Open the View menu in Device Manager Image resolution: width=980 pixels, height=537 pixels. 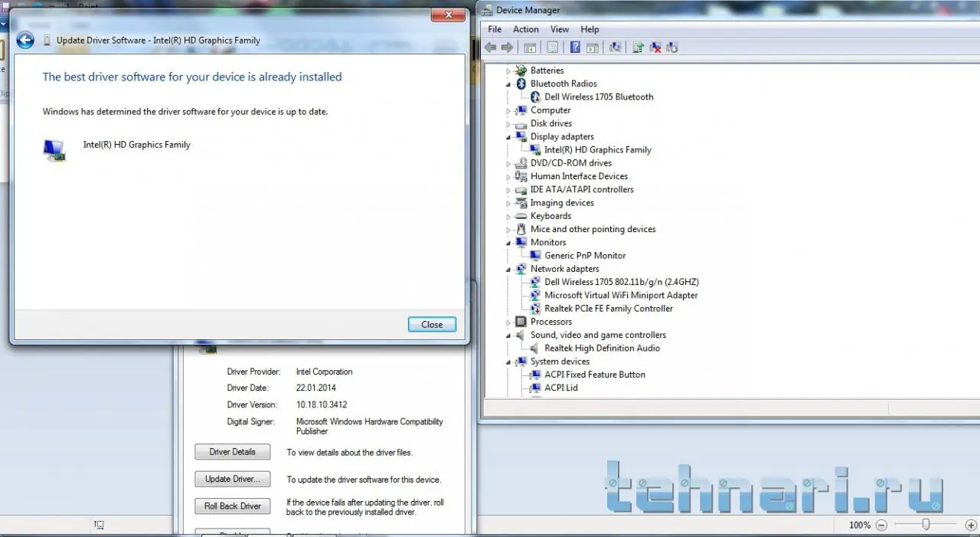(560, 29)
